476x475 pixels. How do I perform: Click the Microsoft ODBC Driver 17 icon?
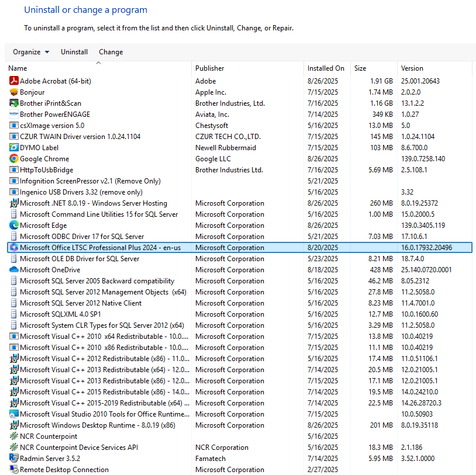tap(13, 237)
